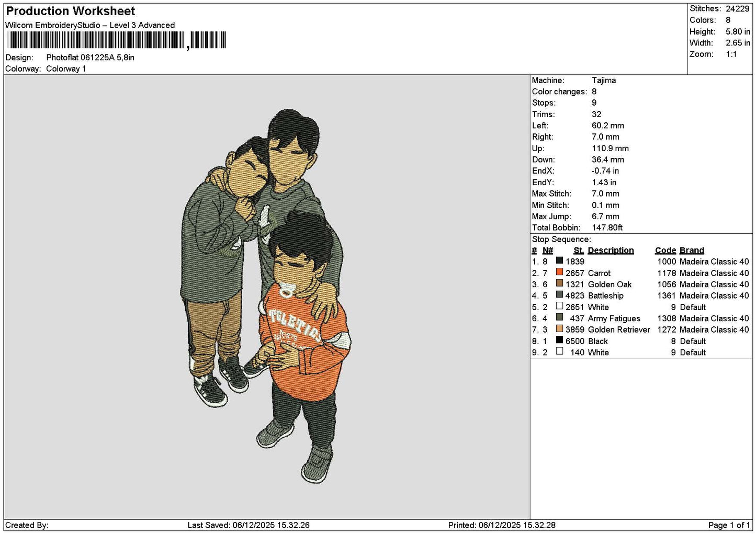
Task: Click the white swatch in row 9
Action: pyautogui.click(x=559, y=351)
